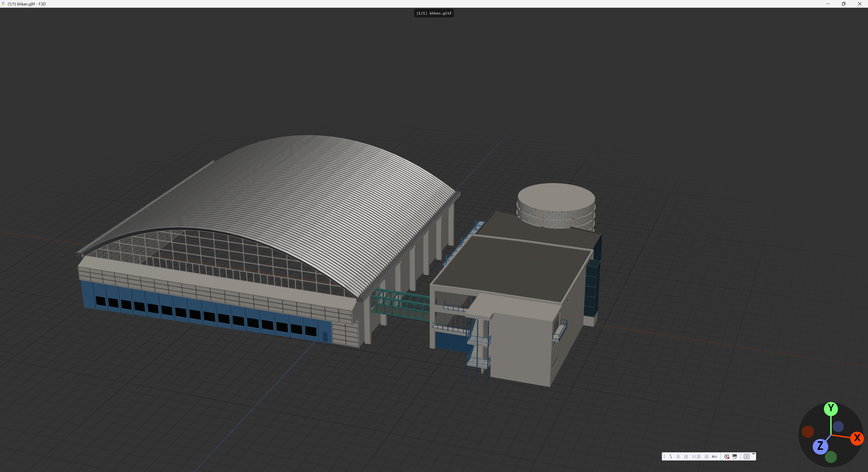Click the Λ logo on the IME bar
This screenshot has width=868, height=472.
pyautogui.click(x=670, y=456)
